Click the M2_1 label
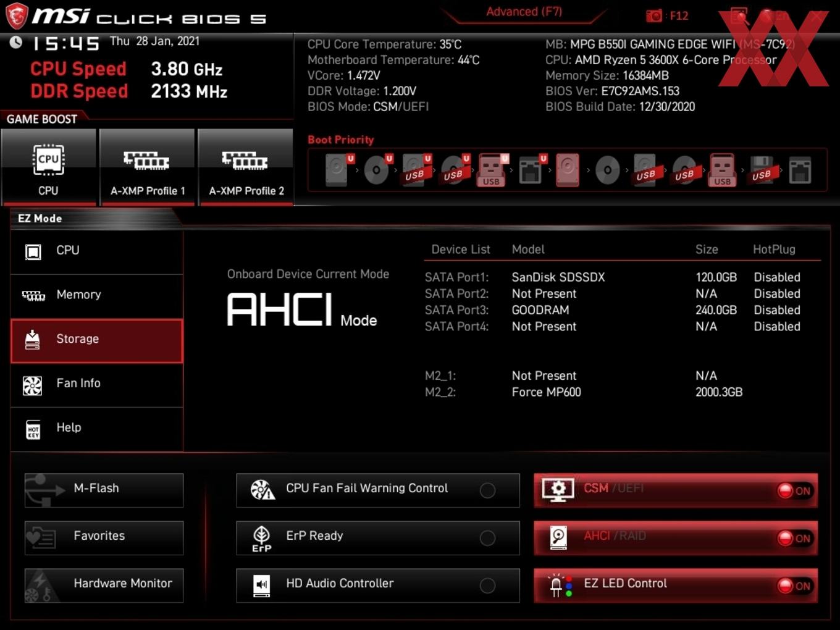The image size is (840, 630). point(440,376)
